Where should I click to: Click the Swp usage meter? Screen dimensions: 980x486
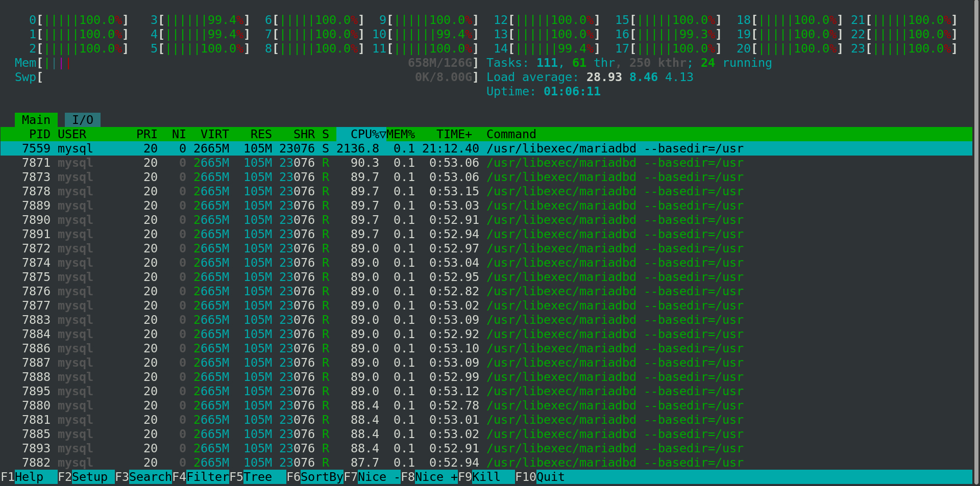point(247,77)
